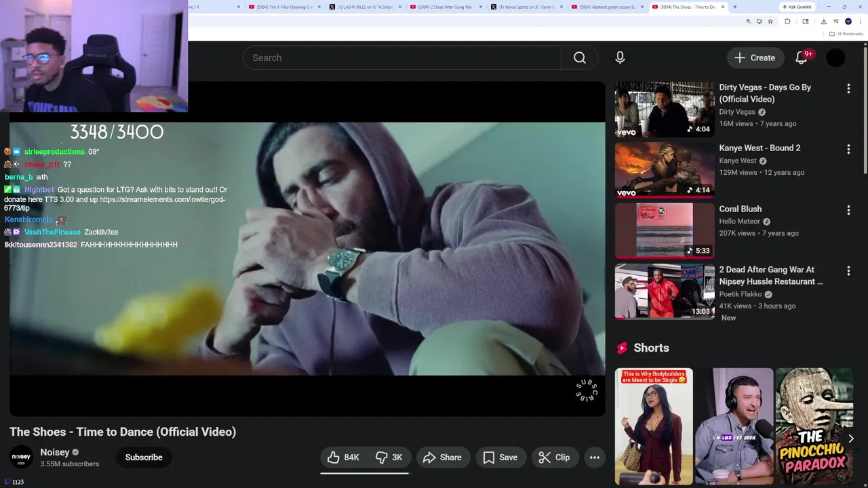Open 2 Dead After Gang War thumbnail
The width and height of the screenshot is (868, 488).
[x=665, y=291]
